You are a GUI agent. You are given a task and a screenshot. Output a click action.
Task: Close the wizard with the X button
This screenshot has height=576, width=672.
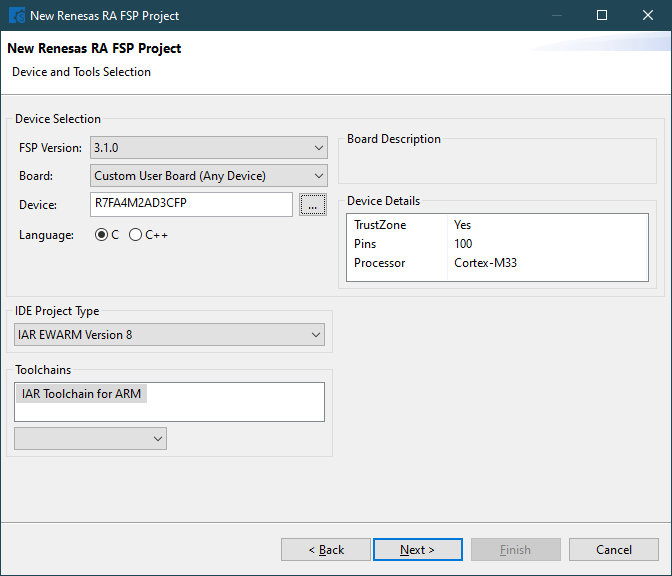tap(648, 15)
